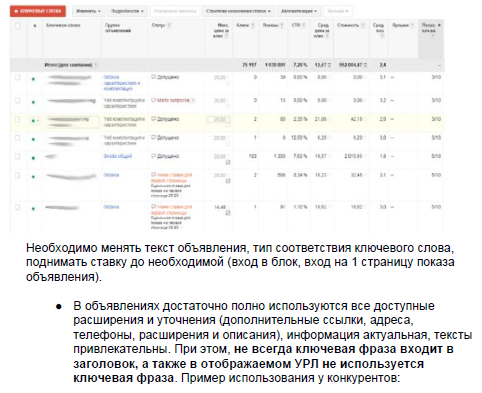The image size is (482, 393).
Task: Tick the select-all checkbox in table header
Action: (18, 26)
